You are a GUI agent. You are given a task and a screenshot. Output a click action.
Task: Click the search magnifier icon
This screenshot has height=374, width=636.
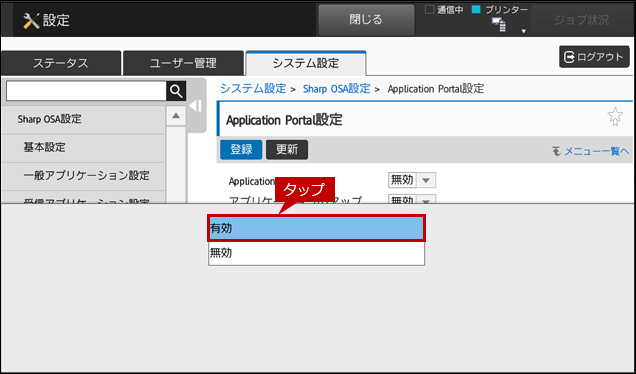click(176, 91)
